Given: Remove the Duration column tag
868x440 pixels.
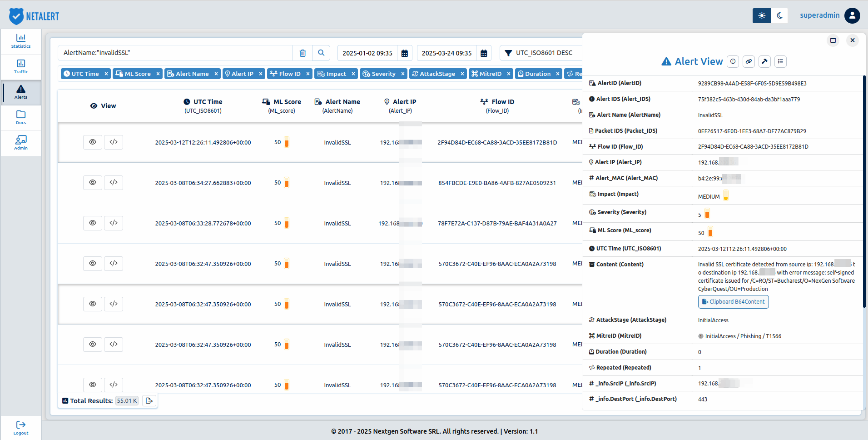Looking at the screenshot, I should [558, 74].
